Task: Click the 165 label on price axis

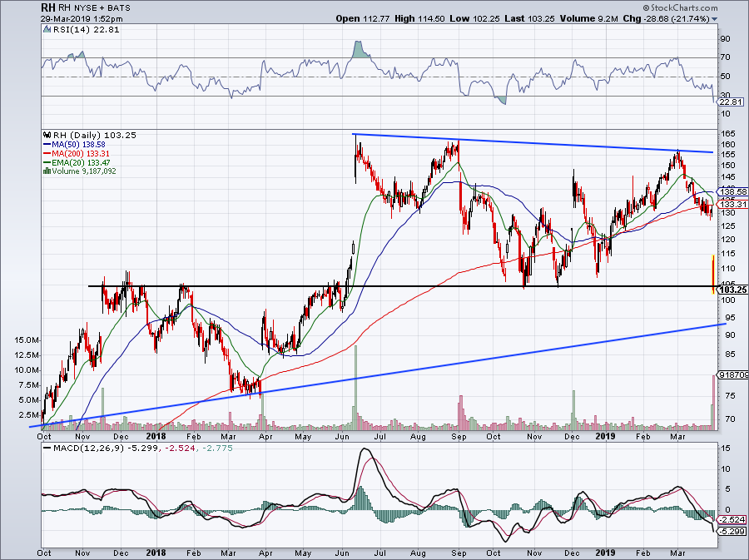Action: (728, 134)
